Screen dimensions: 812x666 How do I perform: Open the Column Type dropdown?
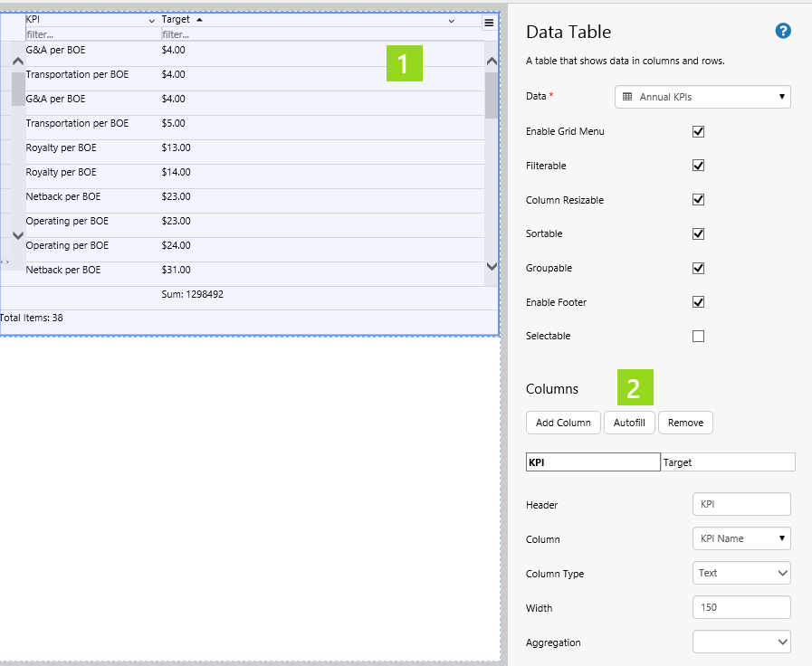click(x=741, y=573)
